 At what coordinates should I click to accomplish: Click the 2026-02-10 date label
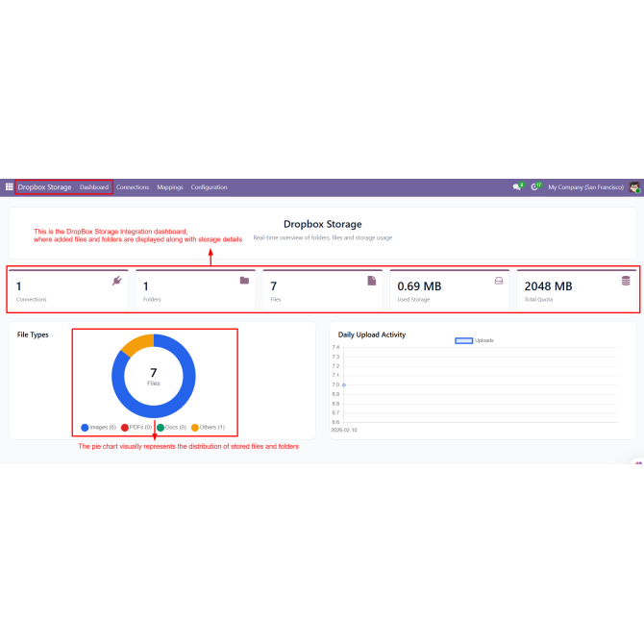coord(344,430)
